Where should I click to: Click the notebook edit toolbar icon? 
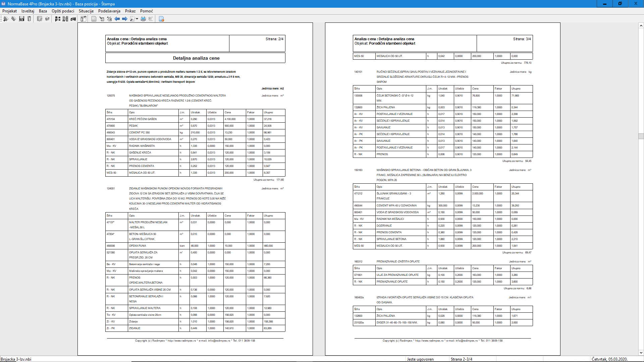40,19
